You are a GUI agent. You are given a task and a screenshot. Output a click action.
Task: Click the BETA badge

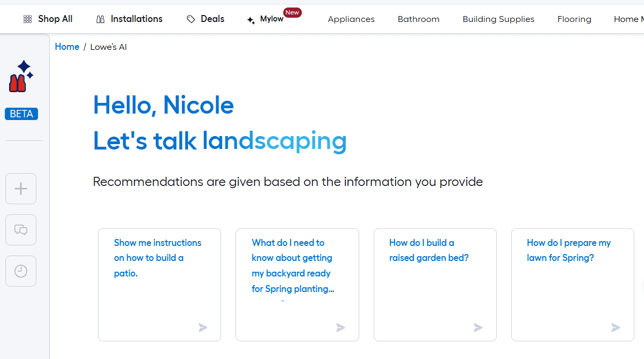coord(21,114)
